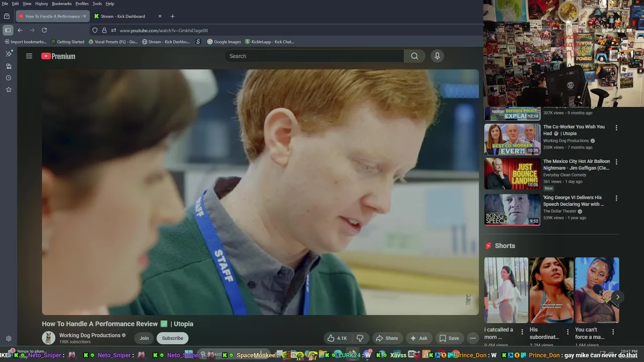Open the Help menu
Image resolution: width=644 pixels, height=362 pixels.
pyautogui.click(x=110, y=4)
